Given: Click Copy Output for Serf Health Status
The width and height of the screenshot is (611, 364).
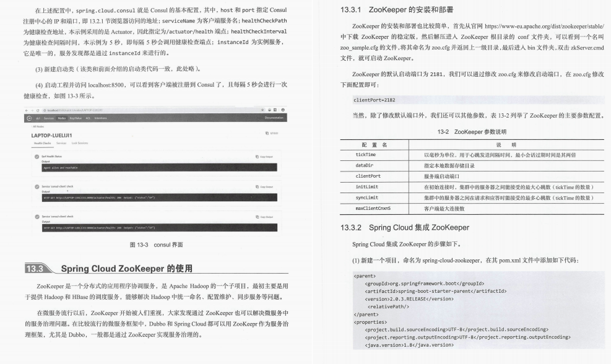Looking at the screenshot, I should coord(264,157).
